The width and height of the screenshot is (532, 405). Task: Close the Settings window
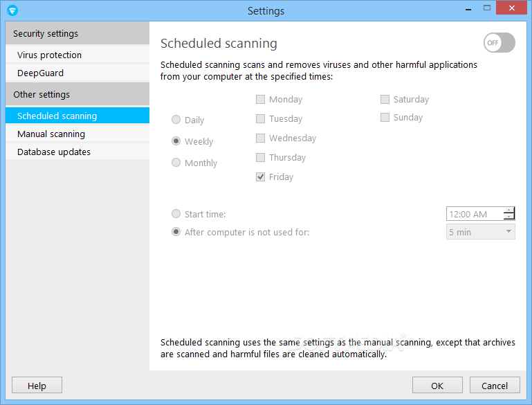512,8
